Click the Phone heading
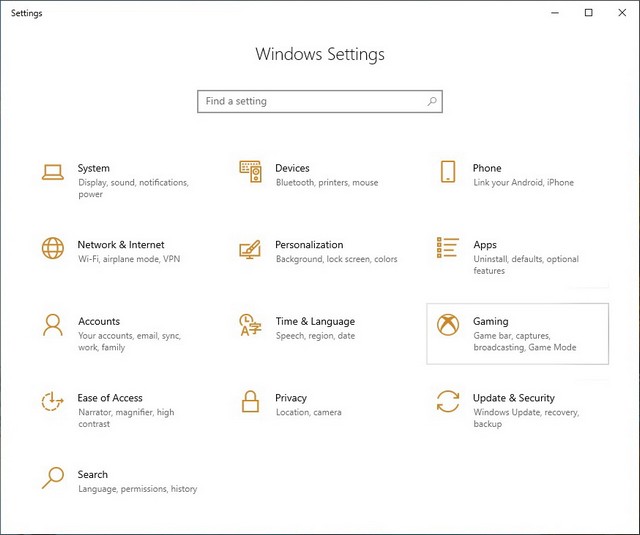The image size is (640, 535). [487, 168]
